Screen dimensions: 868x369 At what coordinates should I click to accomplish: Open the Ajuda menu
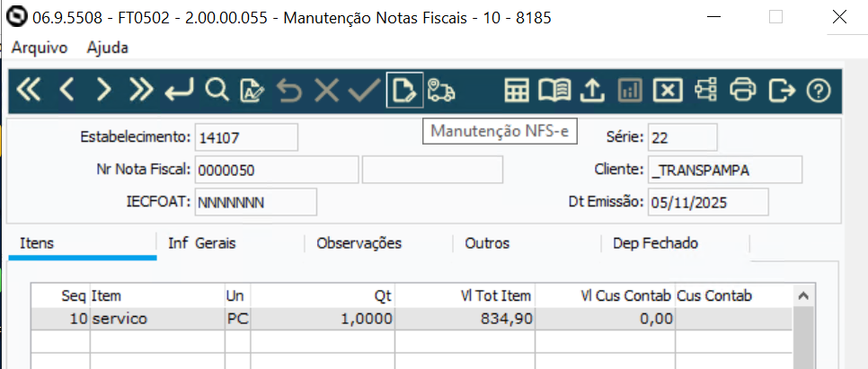coord(108,48)
